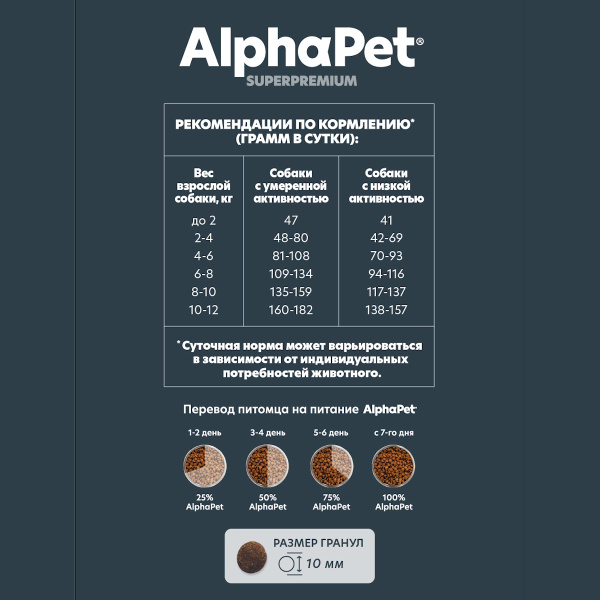
Task: Select the 100% AlphaPet bowl image
Action: (x=393, y=466)
